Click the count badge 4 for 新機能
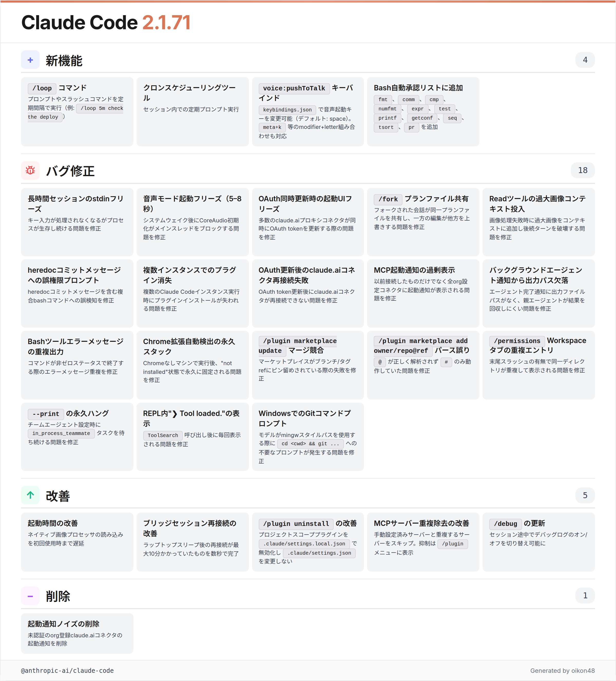The image size is (616, 681). (585, 60)
